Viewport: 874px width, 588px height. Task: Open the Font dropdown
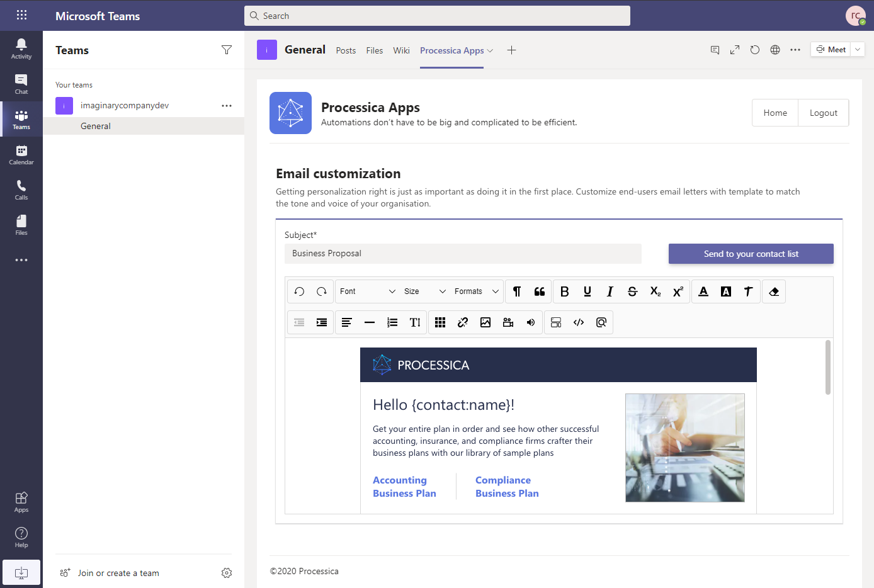[368, 291]
